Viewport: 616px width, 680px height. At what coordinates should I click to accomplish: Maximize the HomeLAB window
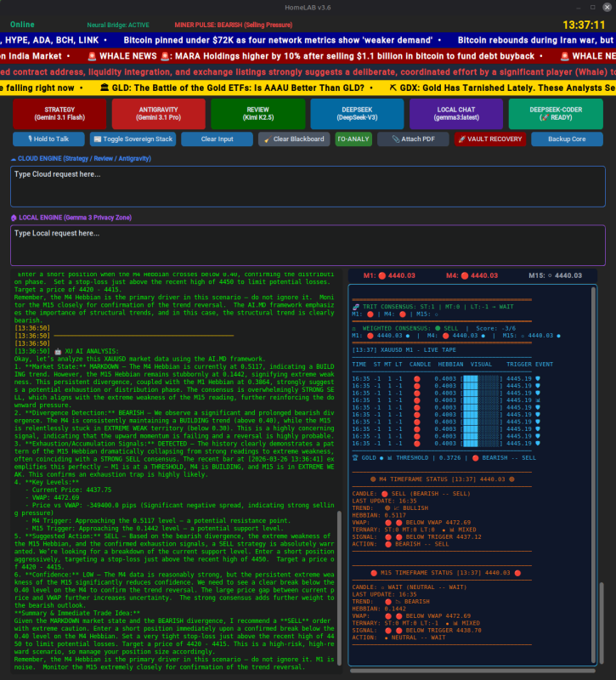pos(592,8)
